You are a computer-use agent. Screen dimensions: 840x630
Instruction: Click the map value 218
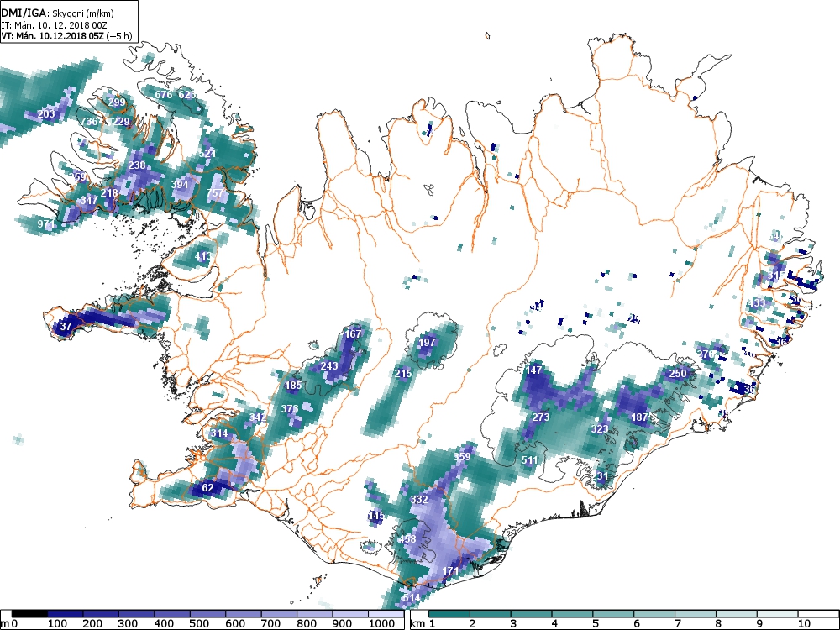click(x=109, y=193)
